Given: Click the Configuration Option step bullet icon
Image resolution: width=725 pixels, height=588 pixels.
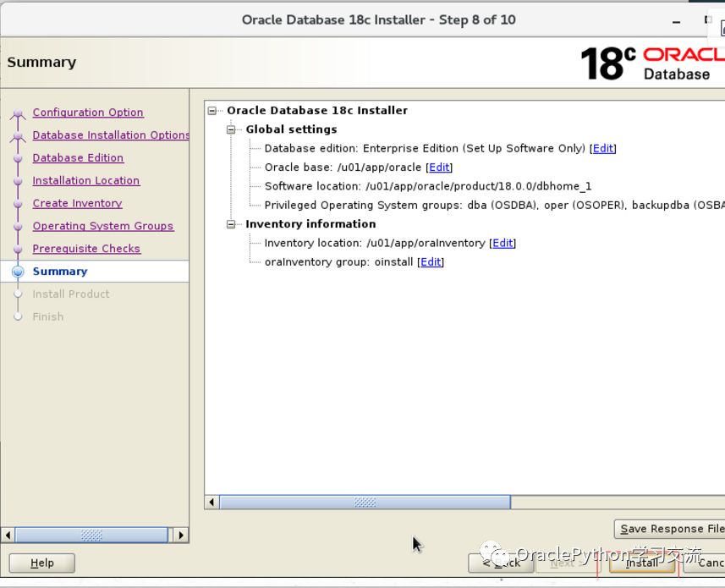Looking at the screenshot, I should pos(18,113).
